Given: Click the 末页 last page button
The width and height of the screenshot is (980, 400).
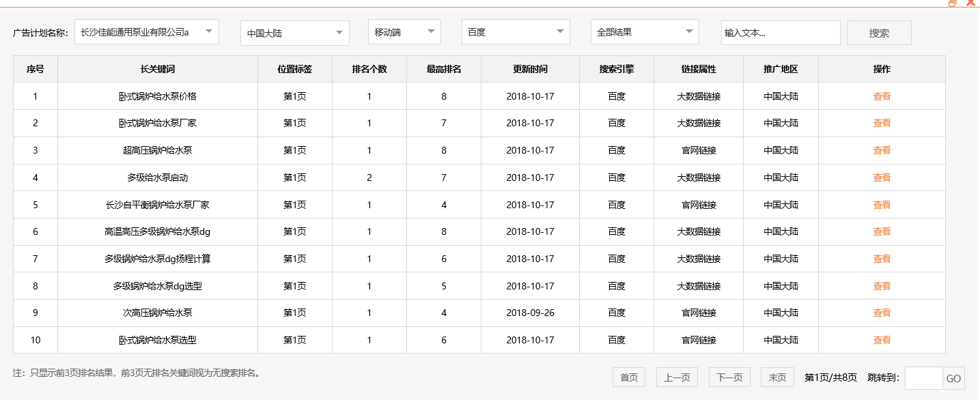Looking at the screenshot, I should (x=777, y=377).
